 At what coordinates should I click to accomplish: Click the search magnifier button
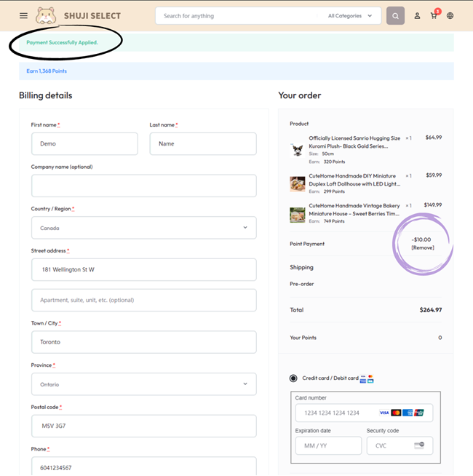[x=395, y=16]
